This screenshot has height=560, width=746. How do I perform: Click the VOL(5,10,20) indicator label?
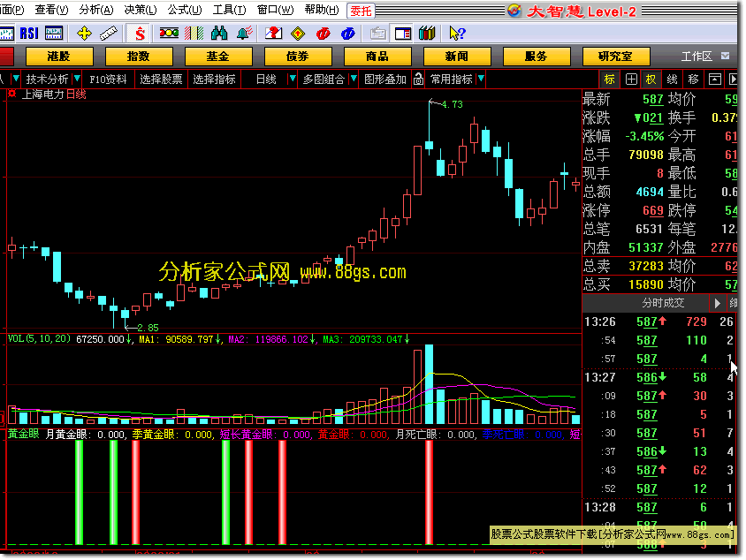(x=39, y=338)
